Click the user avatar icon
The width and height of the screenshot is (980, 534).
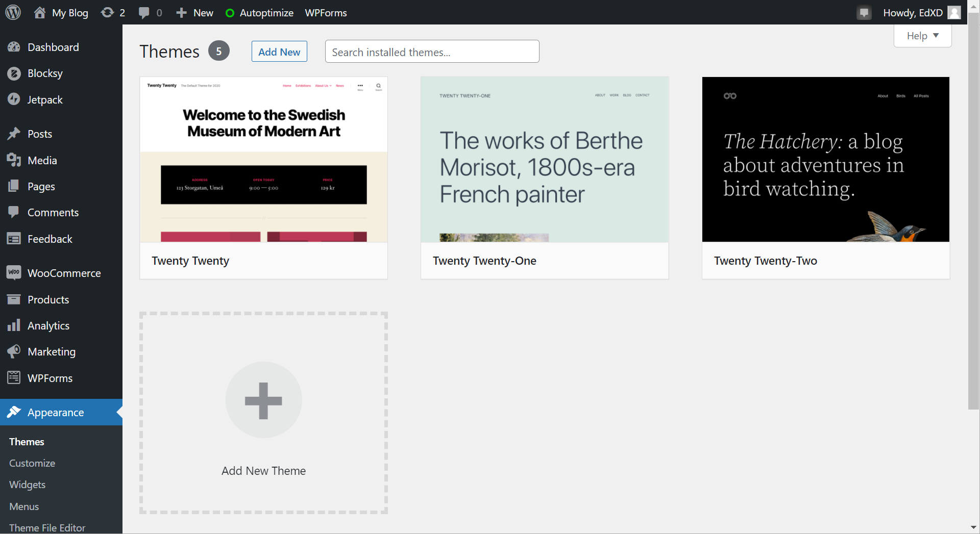954,12
